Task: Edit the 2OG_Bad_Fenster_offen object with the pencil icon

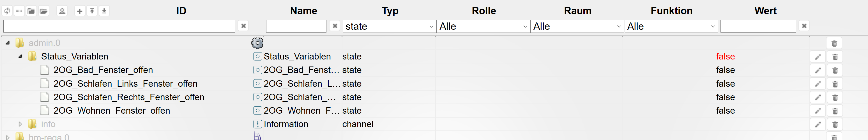Action: click(x=818, y=70)
